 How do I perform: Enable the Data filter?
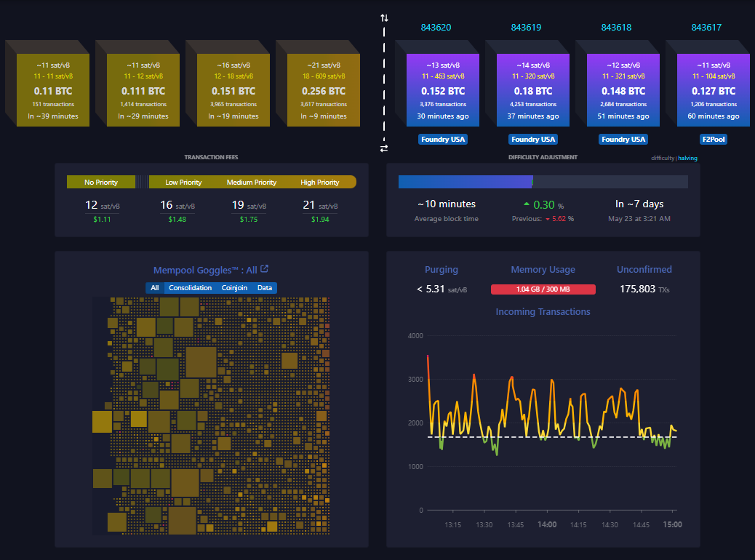click(265, 287)
